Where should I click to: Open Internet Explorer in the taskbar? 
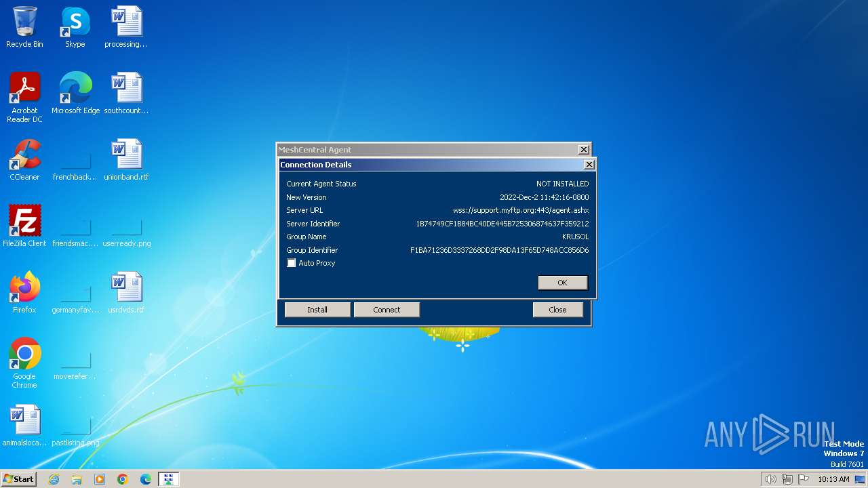pyautogui.click(x=54, y=479)
